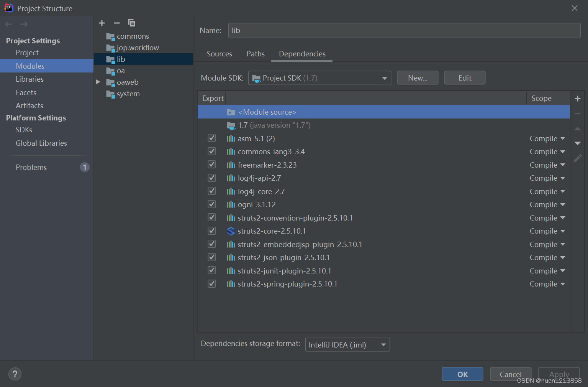588x387 pixels.
Task: Open scope dropdown for asm-5.1 (2)
Action: [547, 138]
